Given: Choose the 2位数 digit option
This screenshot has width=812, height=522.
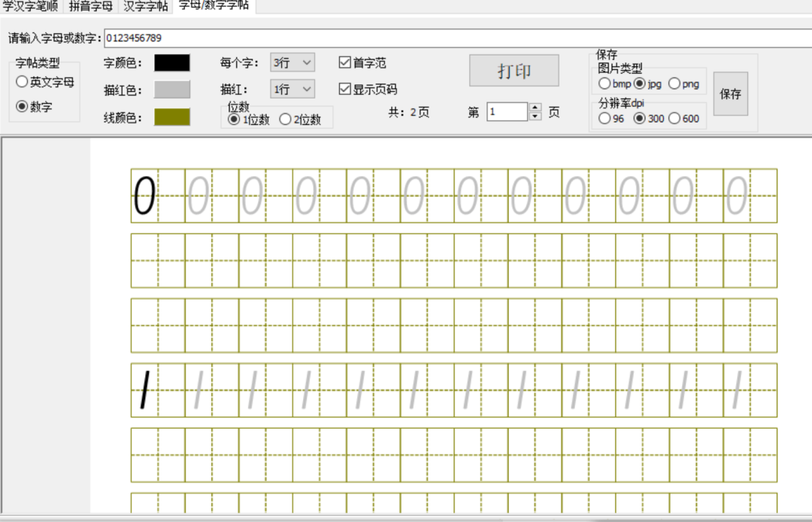Looking at the screenshot, I should 300,120.
